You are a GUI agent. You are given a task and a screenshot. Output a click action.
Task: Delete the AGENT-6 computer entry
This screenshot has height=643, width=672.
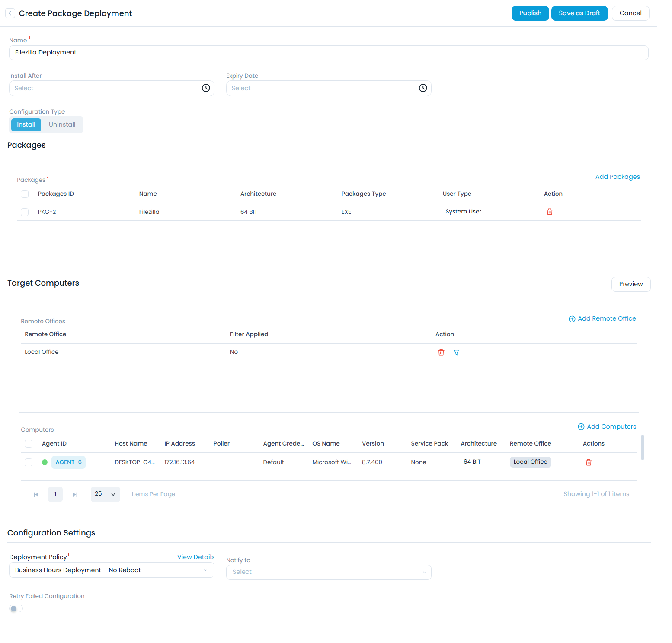pyautogui.click(x=588, y=462)
